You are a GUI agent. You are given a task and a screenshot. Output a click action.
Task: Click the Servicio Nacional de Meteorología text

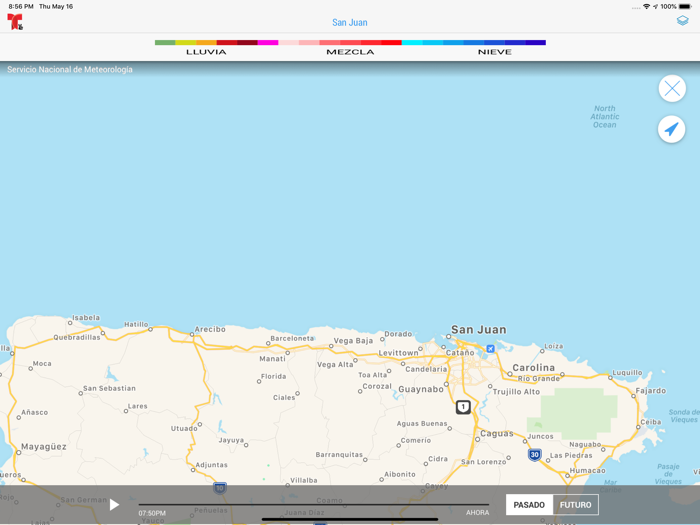coord(70,70)
